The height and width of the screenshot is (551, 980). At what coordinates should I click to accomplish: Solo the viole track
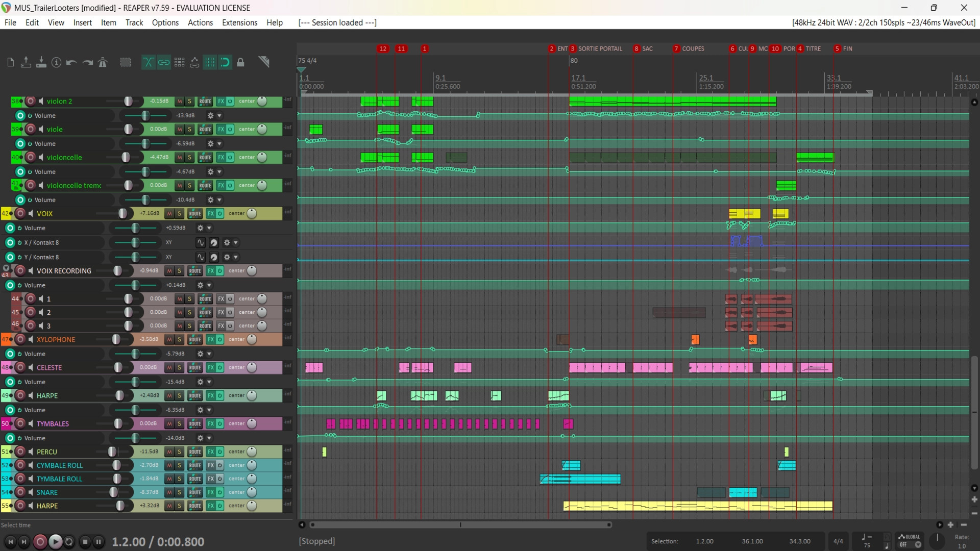pyautogui.click(x=189, y=130)
